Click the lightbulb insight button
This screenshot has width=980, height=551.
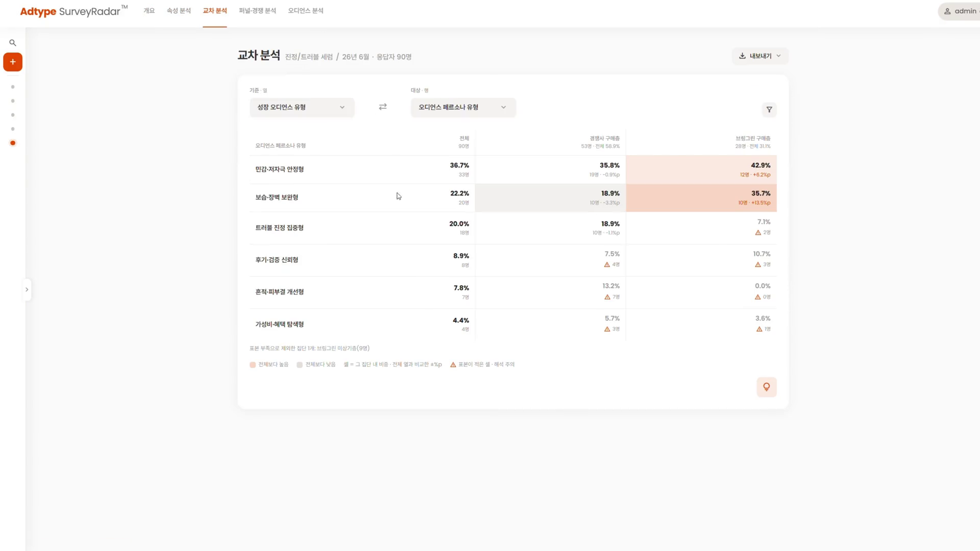(x=766, y=387)
